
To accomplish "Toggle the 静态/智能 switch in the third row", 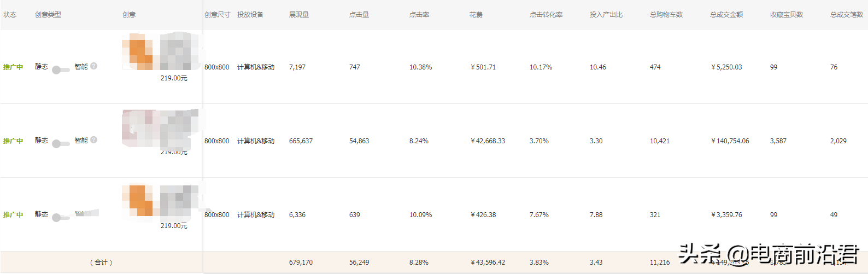I will (x=60, y=218).
